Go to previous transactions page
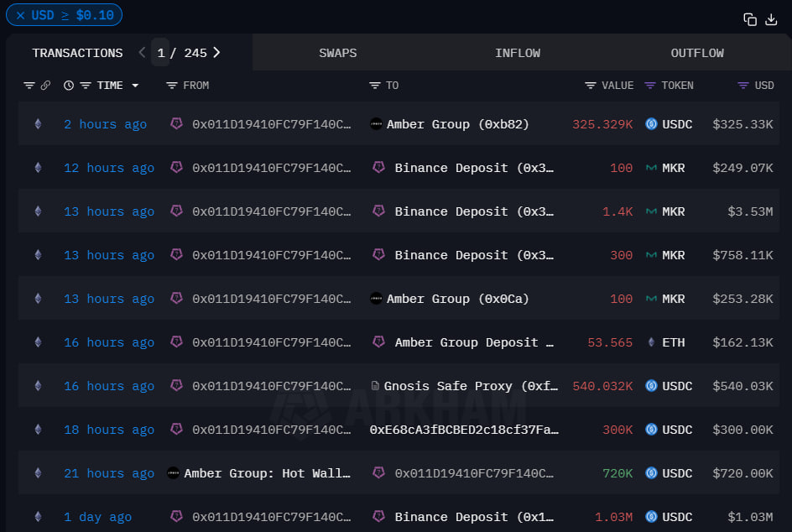 pyautogui.click(x=142, y=53)
